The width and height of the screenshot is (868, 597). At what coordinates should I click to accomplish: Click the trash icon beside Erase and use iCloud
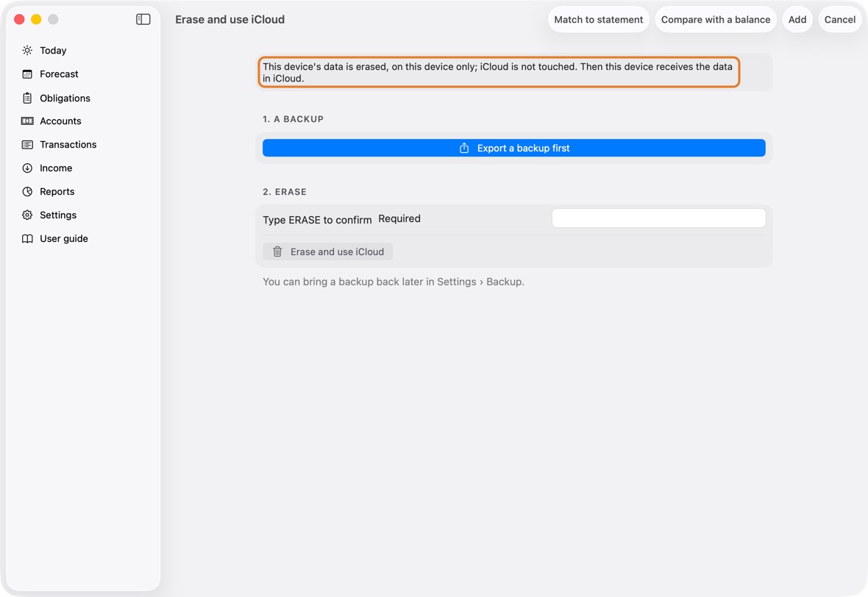pos(277,251)
